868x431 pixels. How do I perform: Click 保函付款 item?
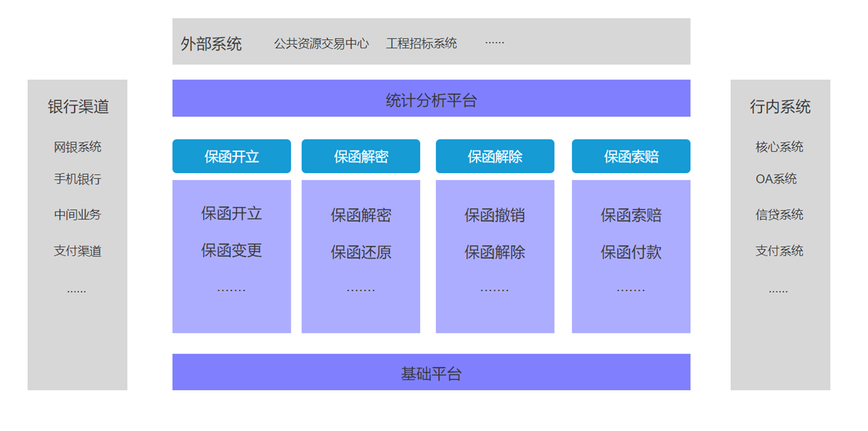point(631,252)
